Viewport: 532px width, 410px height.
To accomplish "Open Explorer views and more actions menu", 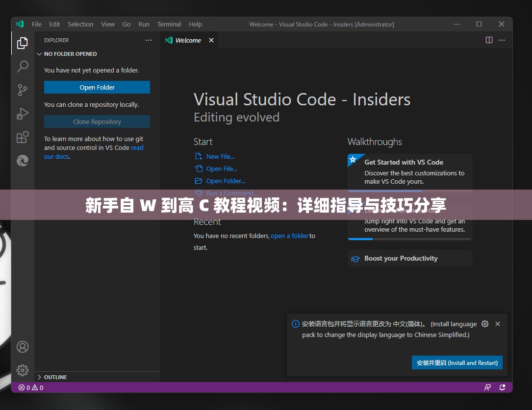I will pos(149,40).
